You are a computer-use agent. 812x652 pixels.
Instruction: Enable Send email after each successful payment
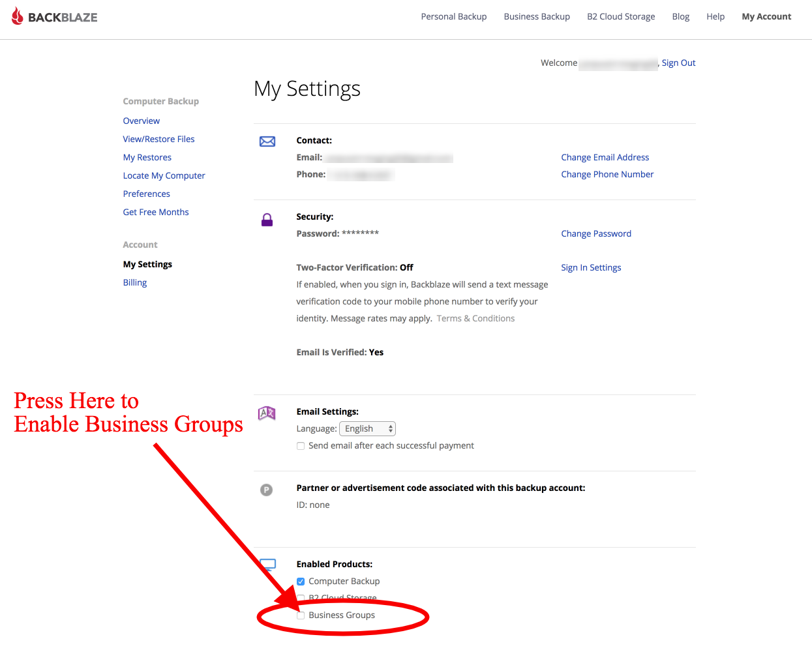(301, 446)
